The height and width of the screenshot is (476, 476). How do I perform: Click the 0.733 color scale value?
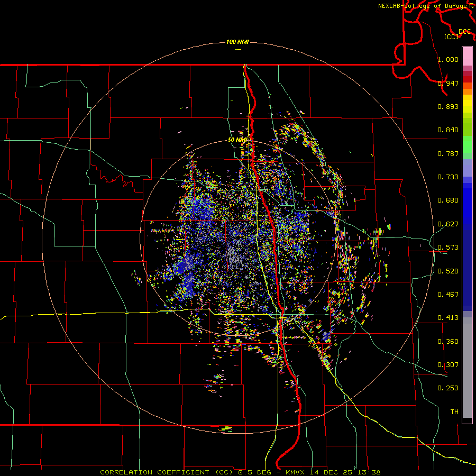pos(448,177)
